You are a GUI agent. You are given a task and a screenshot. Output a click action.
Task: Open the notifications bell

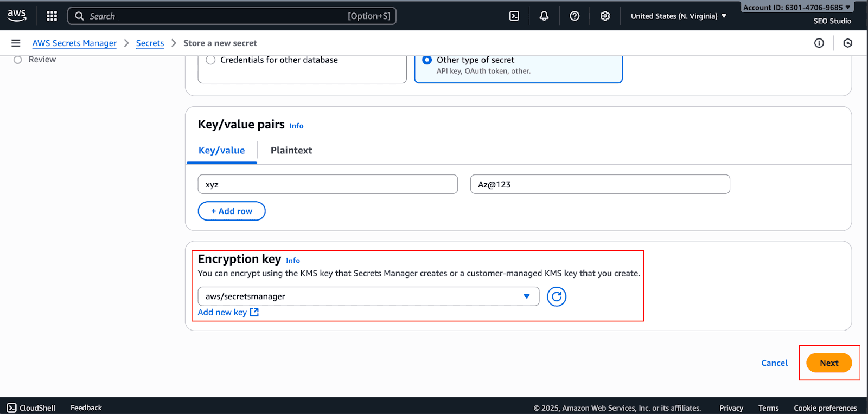pos(544,16)
